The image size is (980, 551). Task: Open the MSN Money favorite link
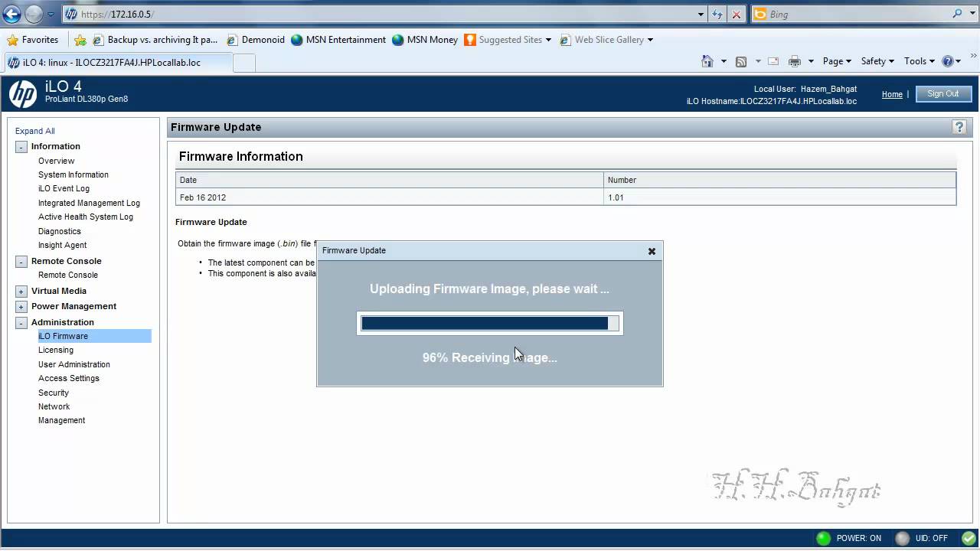[425, 40]
